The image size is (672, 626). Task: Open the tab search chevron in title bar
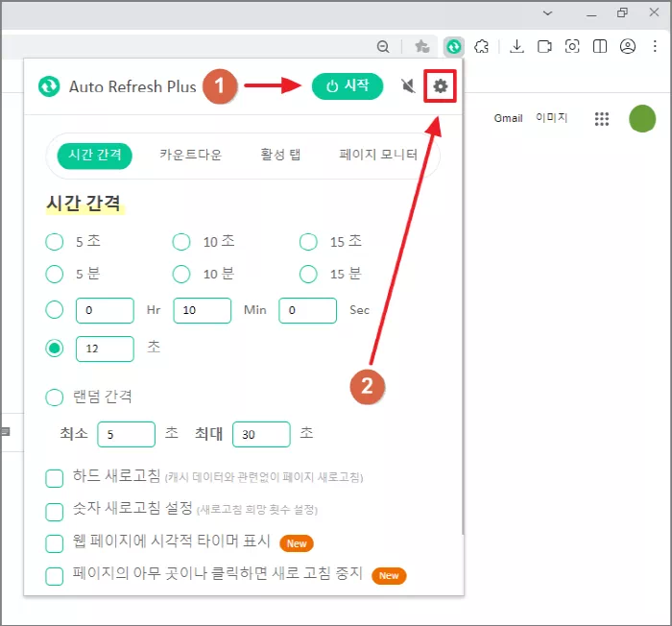pos(547,13)
